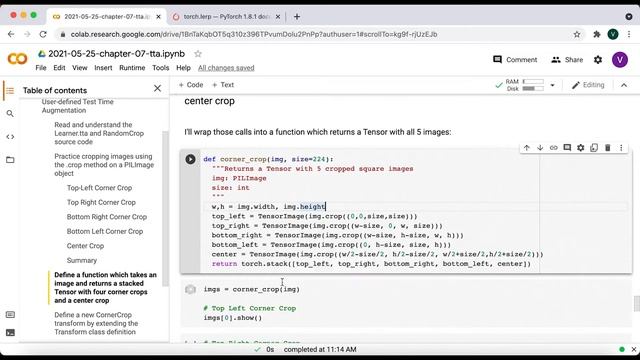Click the Share button

click(567, 60)
